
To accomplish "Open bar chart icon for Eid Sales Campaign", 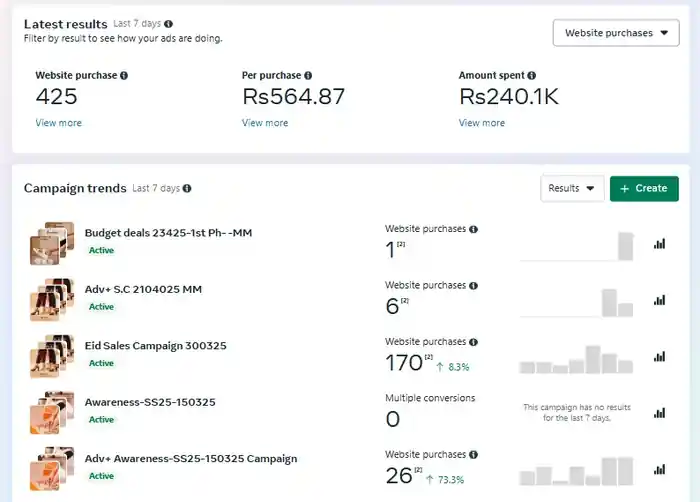I will point(659,356).
